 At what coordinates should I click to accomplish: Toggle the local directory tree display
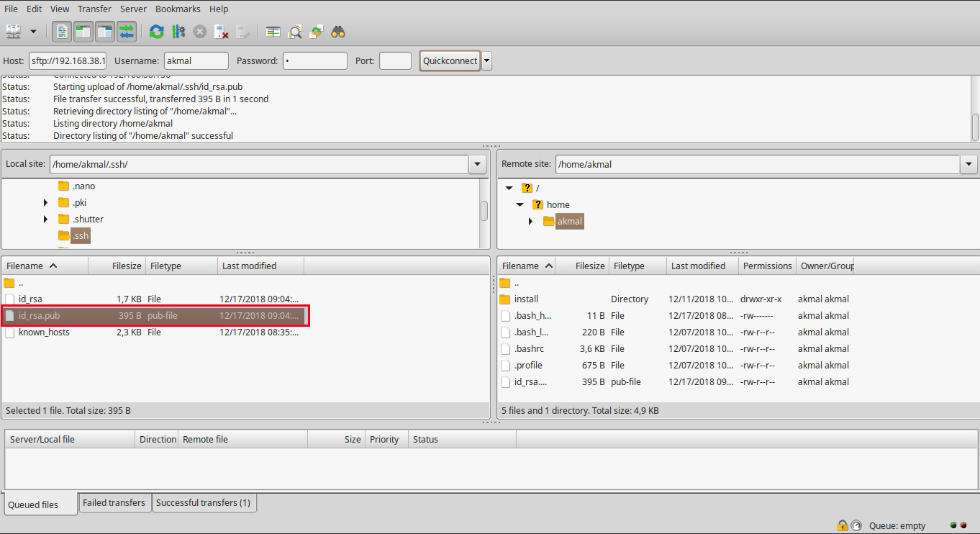[x=83, y=32]
